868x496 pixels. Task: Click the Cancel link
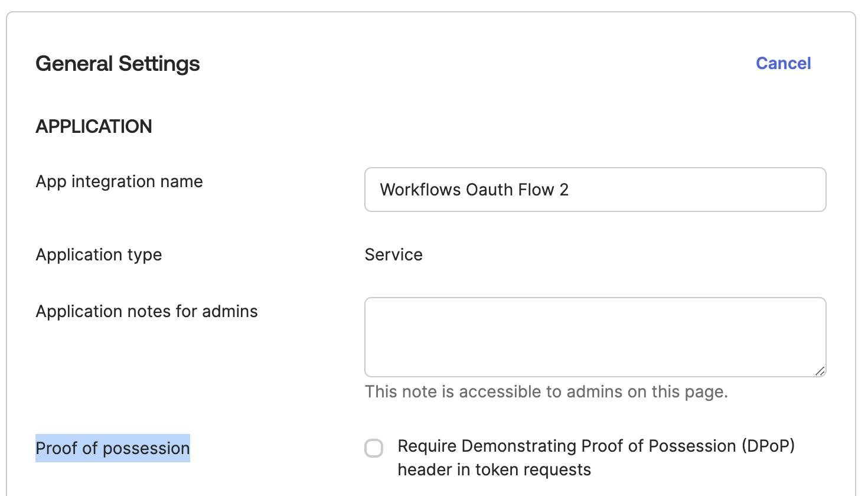pos(783,63)
